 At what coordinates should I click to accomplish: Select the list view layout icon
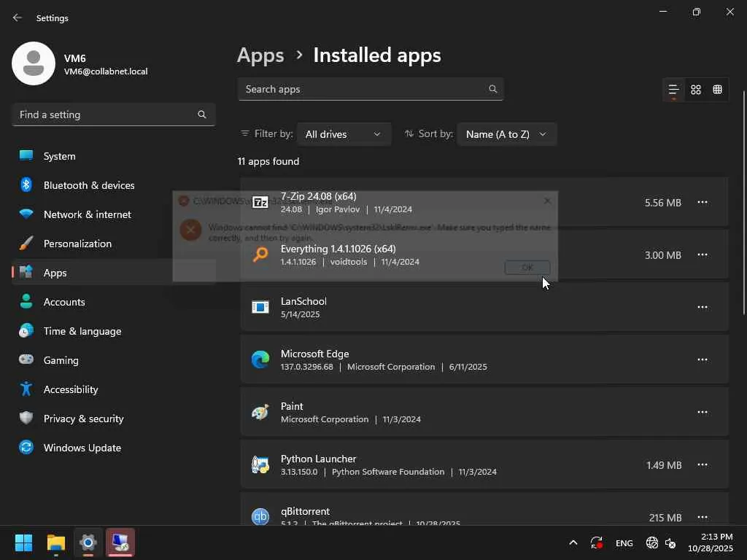673,90
